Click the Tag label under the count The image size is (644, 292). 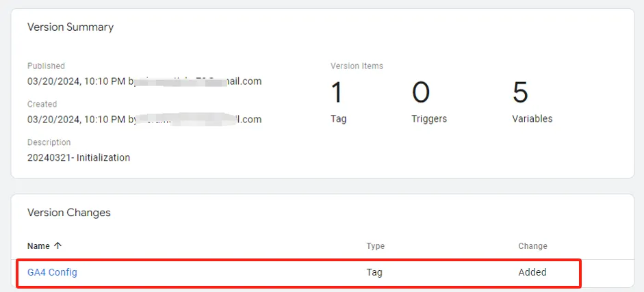tap(339, 119)
